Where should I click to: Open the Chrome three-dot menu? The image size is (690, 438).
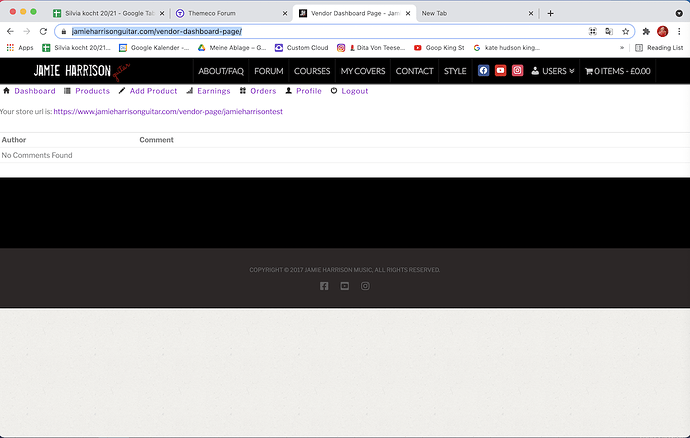pos(679,31)
